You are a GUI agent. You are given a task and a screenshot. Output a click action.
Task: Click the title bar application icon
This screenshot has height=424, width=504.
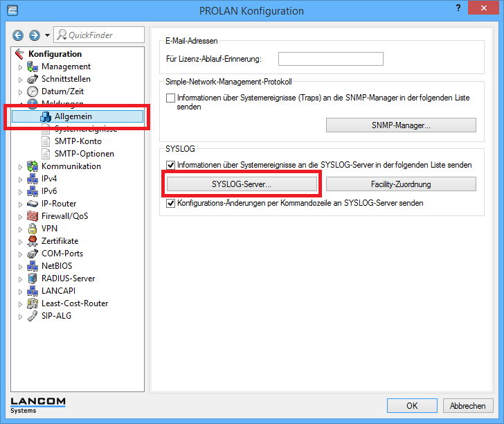pyautogui.click(x=12, y=10)
